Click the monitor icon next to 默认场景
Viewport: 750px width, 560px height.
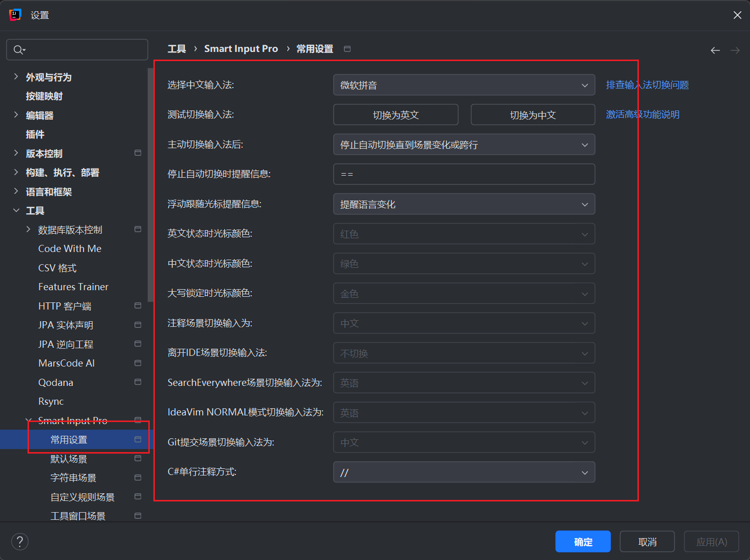pos(137,458)
